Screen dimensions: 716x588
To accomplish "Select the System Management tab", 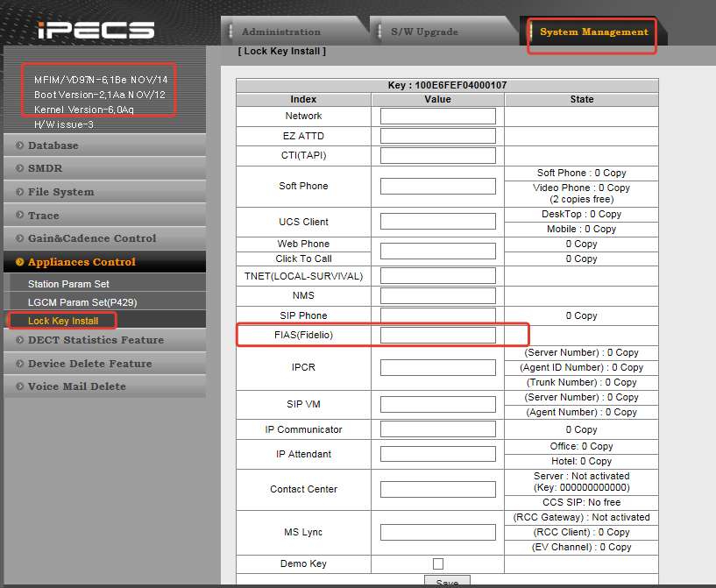I will [593, 32].
